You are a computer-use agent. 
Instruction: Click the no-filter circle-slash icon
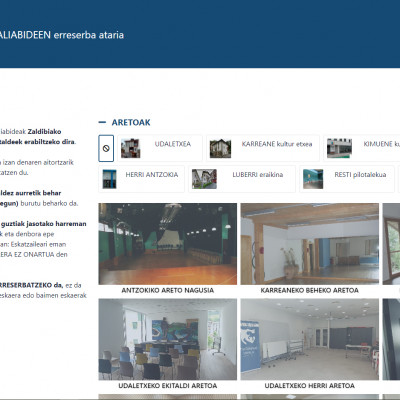106,148
